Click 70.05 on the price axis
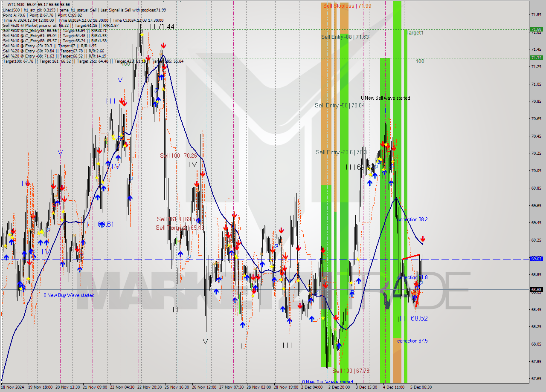 pyautogui.click(x=536, y=171)
